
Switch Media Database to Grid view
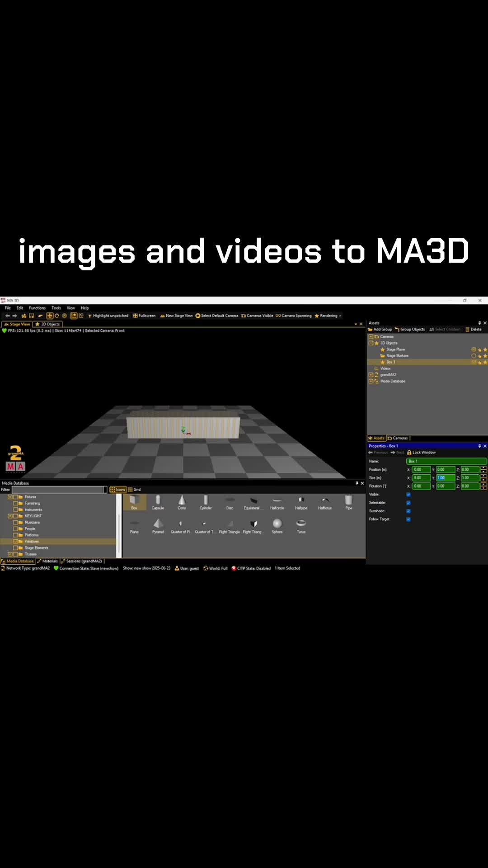coord(135,490)
